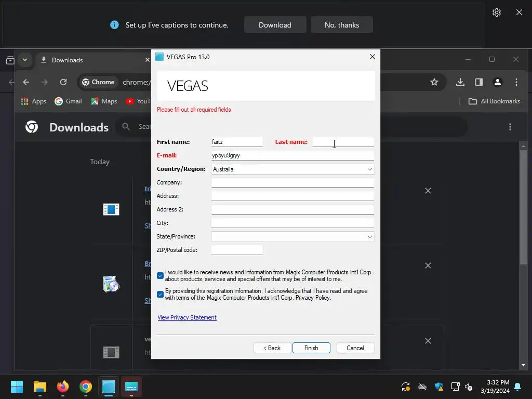Remove the second download entry from list
Viewport: 532px width, 399px height.
tap(428, 265)
